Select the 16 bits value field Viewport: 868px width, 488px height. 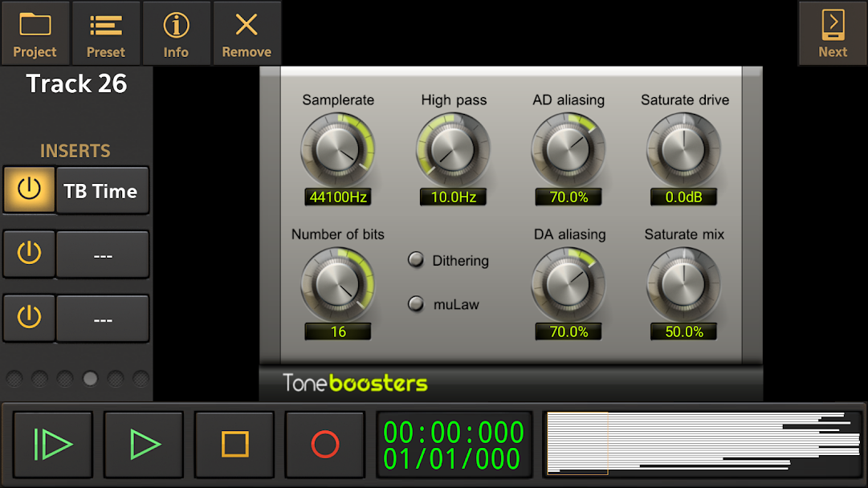point(338,331)
